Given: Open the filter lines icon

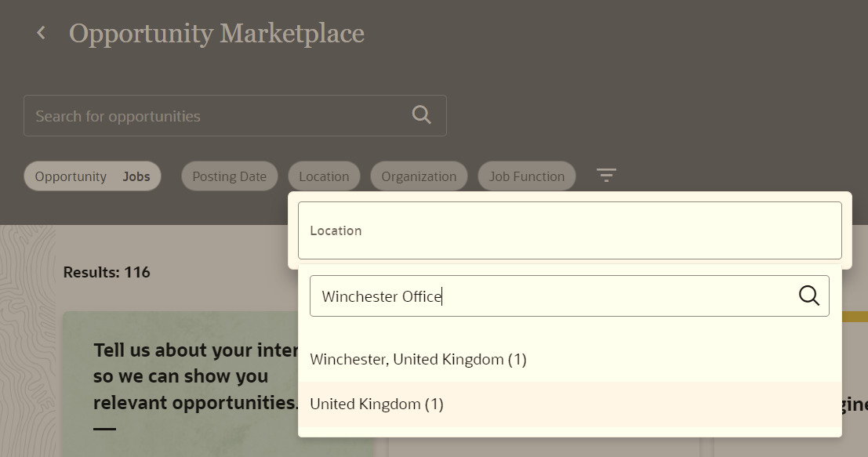Looking at the screenshot, I should 606,176.
